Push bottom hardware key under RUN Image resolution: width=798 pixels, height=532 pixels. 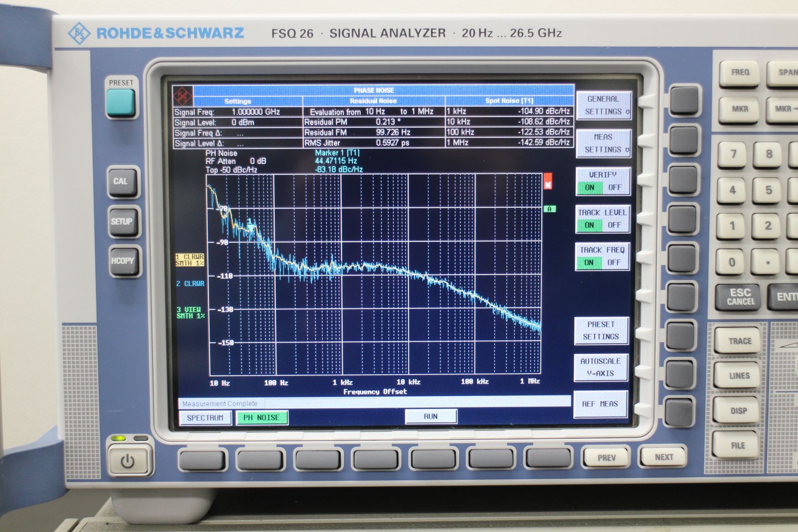pos(433,459)
